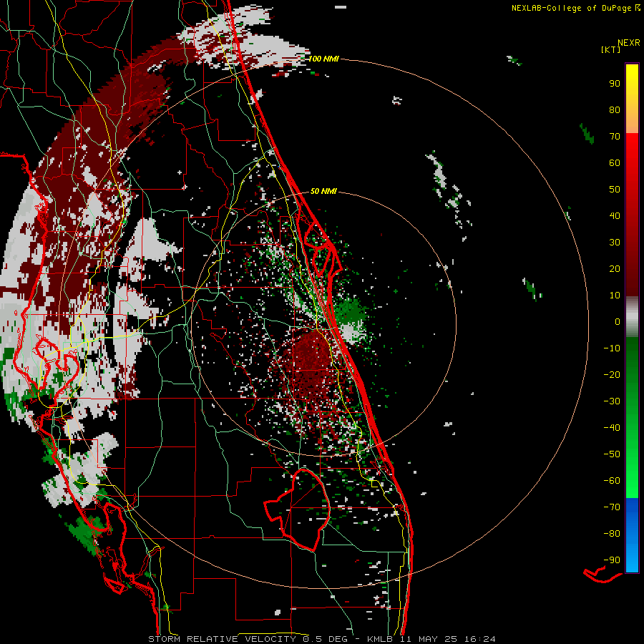This screenshot has width=644, height=644.
Task: Click the -70 value on velocity scale
Action: tap(612, 507)
